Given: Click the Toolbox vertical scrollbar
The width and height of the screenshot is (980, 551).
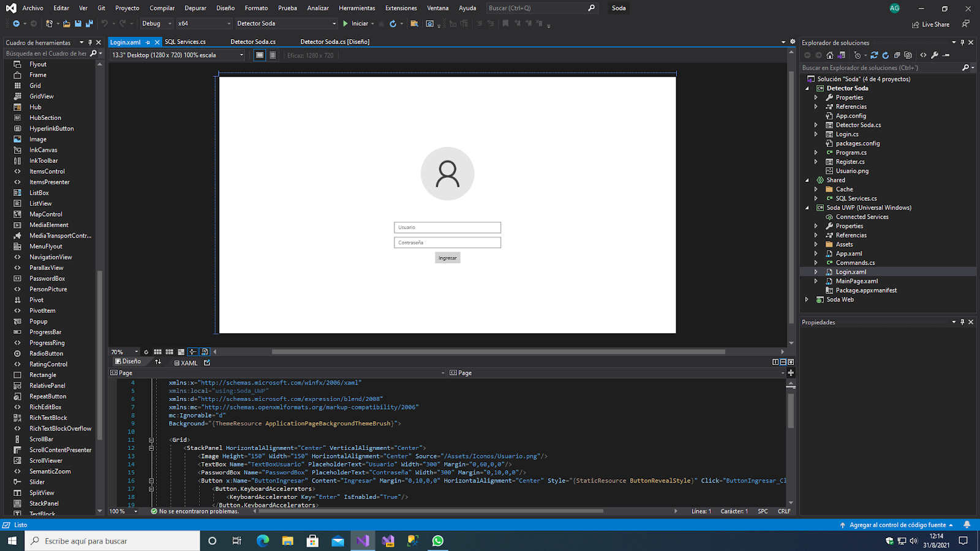Looking at the screenshot, I should tap(100, 355).
